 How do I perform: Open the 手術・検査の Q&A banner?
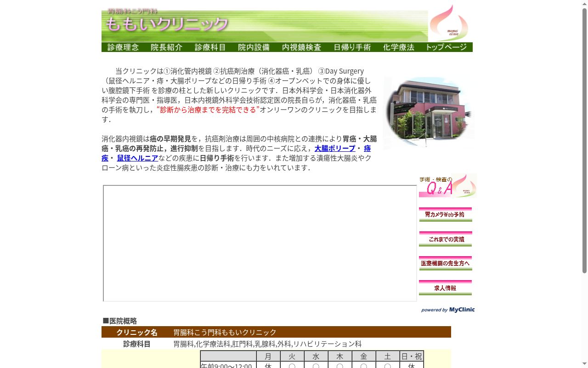tap(448, 185)
